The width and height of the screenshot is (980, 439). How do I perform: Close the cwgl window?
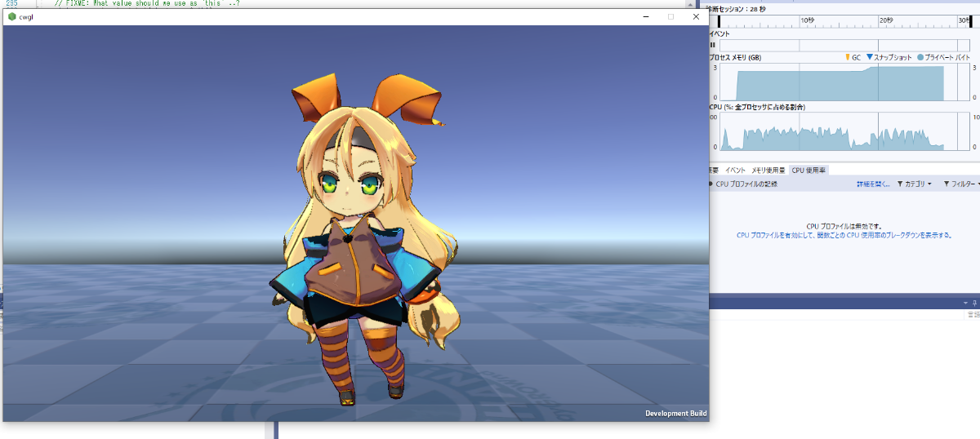click(696, 16)
